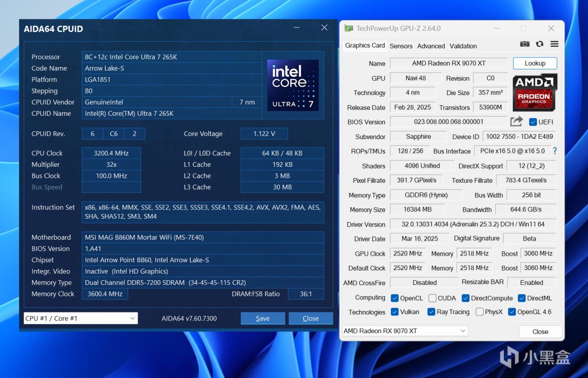This screenshot has width=588, height=378.
Task: Switch to the Validation tab
Action: pos(463,46)
